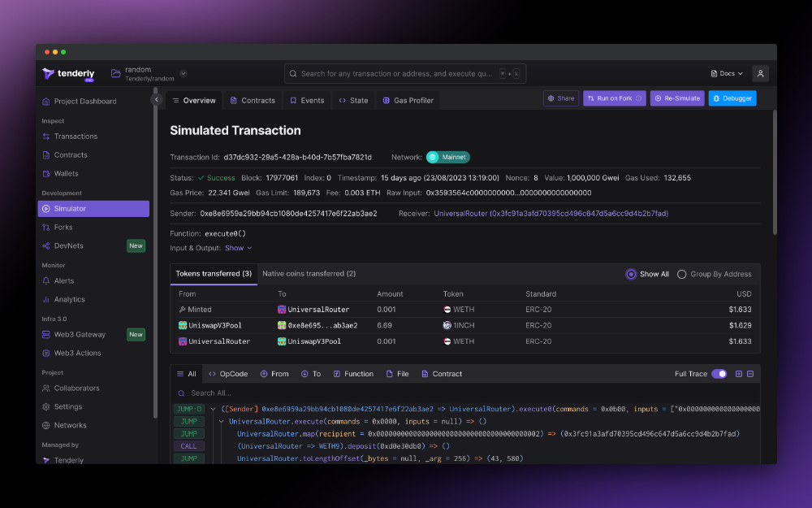812x508 pixels.
Task: Open the Docs dropdown menu
Action: [x=725, y=72]
